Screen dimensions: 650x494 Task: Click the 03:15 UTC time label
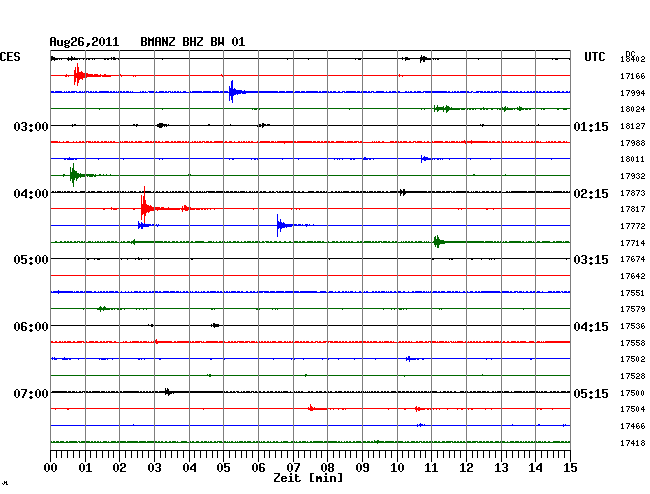tap(591, 260)
